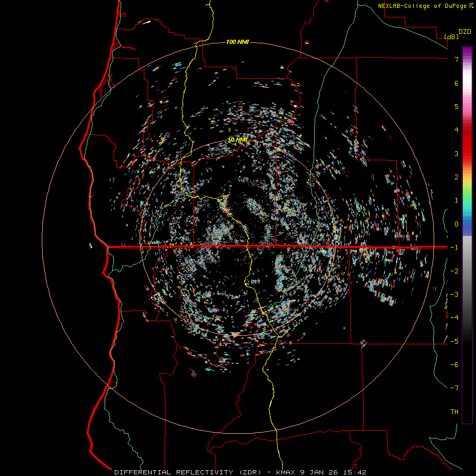Click the 50 NMI range ring label
The image size is (476, 476).
pyautogui.click(x=237, y=140)
